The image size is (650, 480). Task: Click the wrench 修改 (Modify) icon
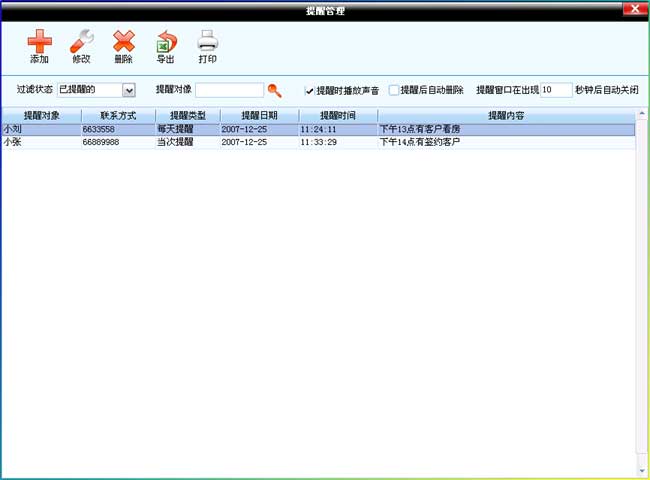[81, 43]
